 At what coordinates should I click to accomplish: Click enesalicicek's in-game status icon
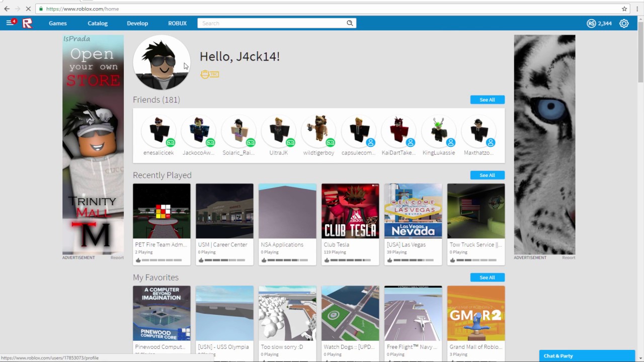point(171,142)
